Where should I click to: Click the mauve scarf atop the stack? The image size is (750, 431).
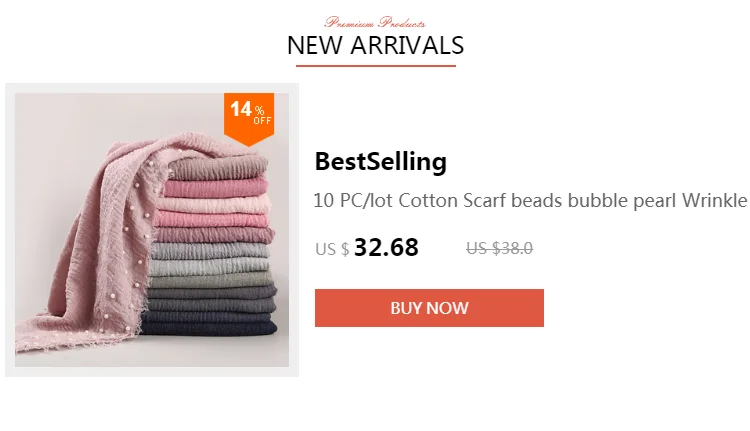tap(218, 168)
